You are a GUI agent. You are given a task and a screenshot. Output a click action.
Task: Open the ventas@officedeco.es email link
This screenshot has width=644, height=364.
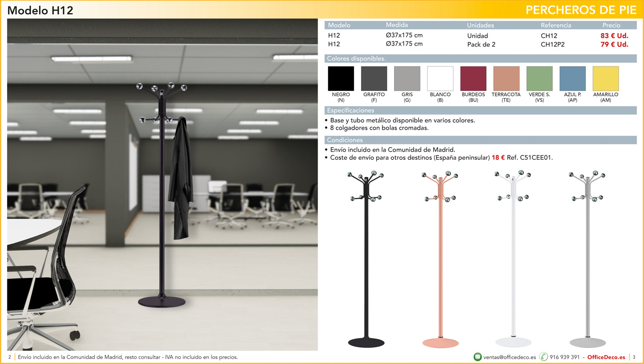pos(509,357)
